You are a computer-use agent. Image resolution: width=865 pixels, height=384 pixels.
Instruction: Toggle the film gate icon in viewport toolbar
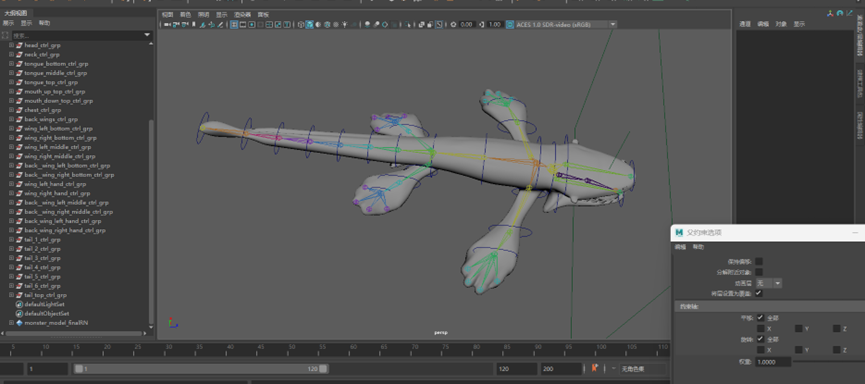pyautogui.click(x=243, y=24)
